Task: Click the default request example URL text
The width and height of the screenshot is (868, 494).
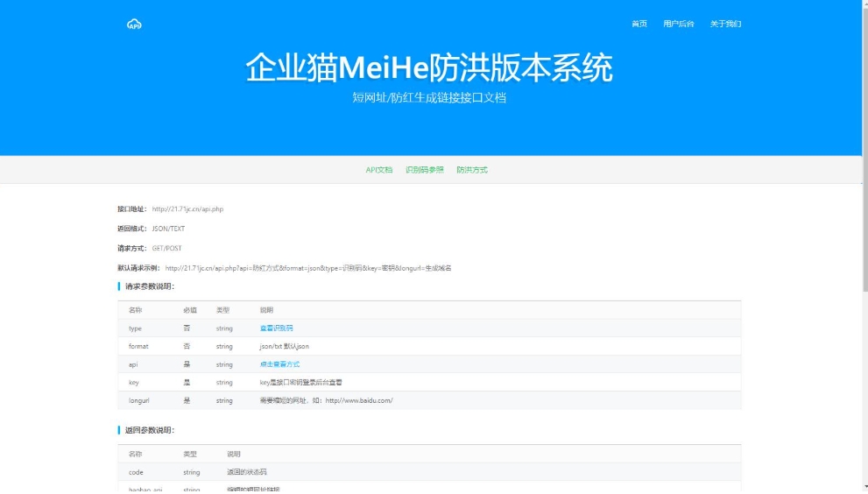Action: click(x=307, y=268)
